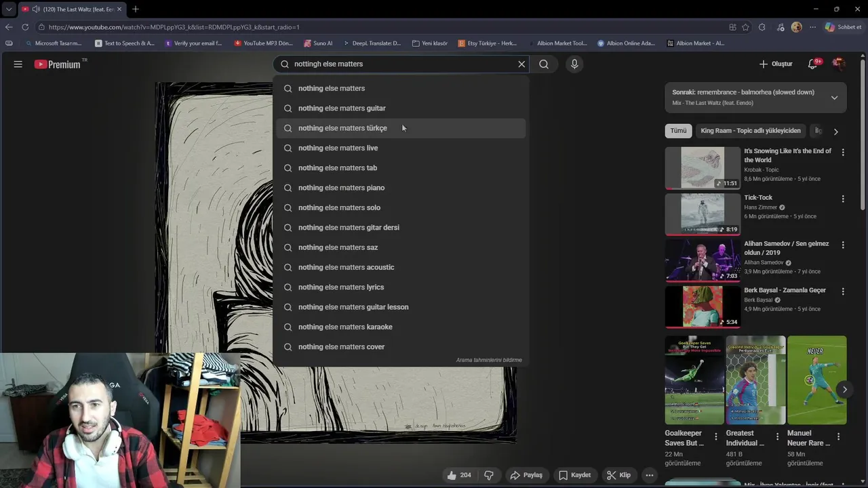
Task: Open Goalkeeper Saves short thumbnail
Action: point(694,380)
